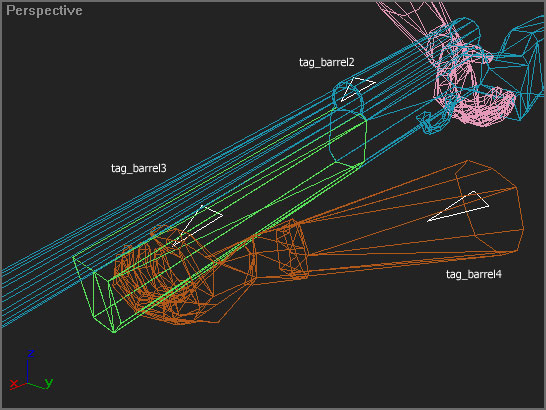Select the tag_barrel3 text label
The width and height of the screenshot is (546, 410).
coord(139,168)
